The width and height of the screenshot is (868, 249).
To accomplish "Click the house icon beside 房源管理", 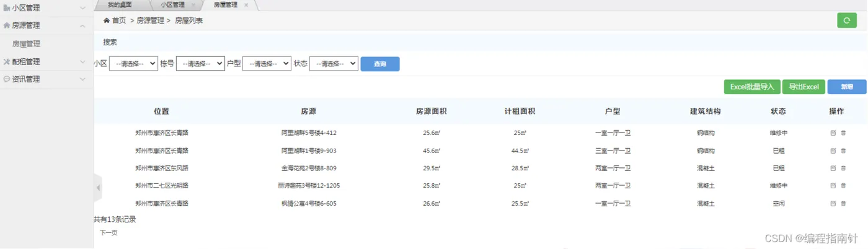I will pos(7,26).
